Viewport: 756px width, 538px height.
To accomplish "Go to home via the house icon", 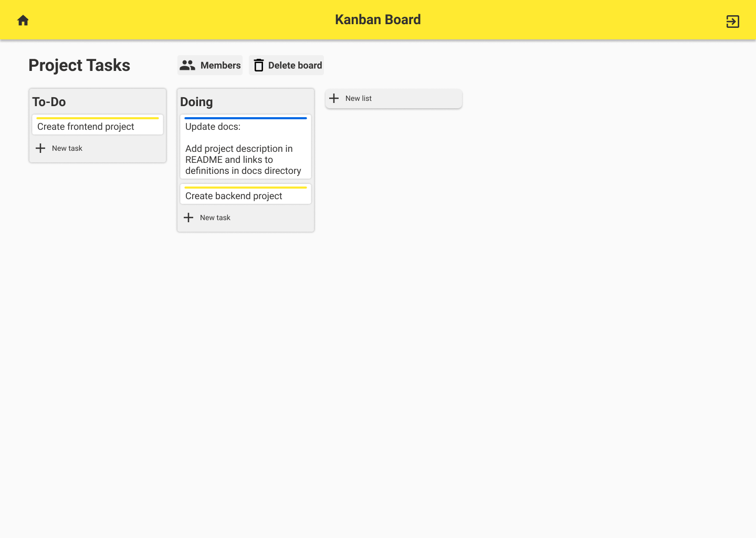I will coord(23,20).
